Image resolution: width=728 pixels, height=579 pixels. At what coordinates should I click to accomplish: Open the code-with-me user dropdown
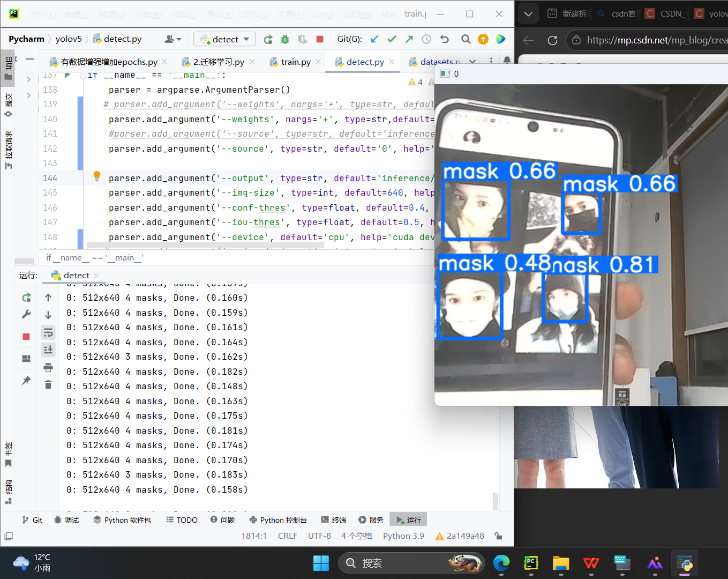pyautogui.click(x=173, y=39)
